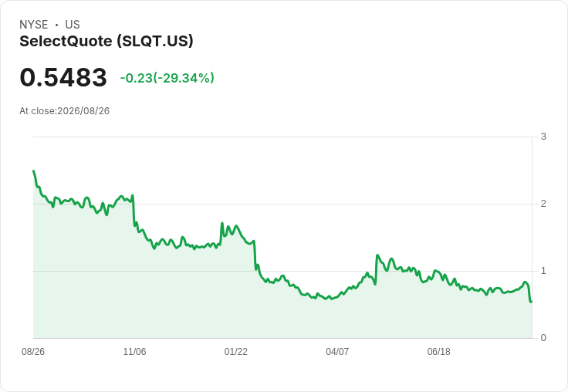Click the 11/06 x-axis date label
This screenshot has width=568, height=392.
[134, 351]
